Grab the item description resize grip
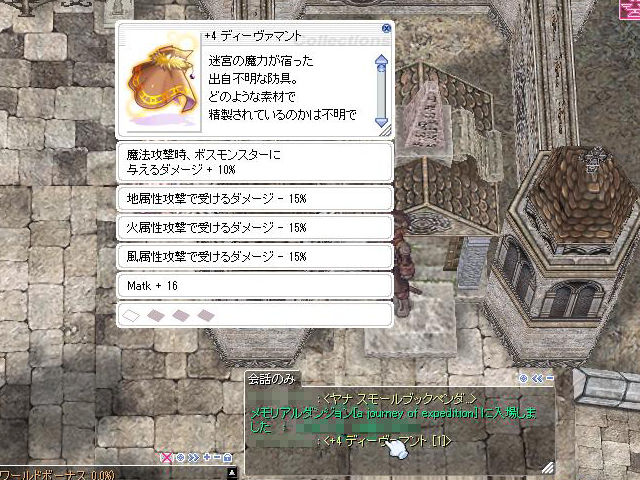This screenshot has height=480, width=640. click(x=385, y=130)
